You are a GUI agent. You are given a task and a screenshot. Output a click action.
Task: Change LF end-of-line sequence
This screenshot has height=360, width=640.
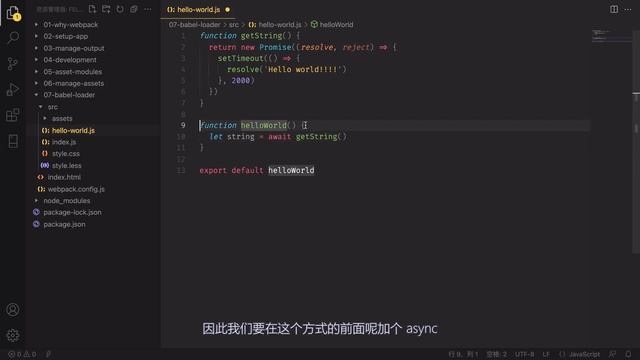[x=546, y=354]
